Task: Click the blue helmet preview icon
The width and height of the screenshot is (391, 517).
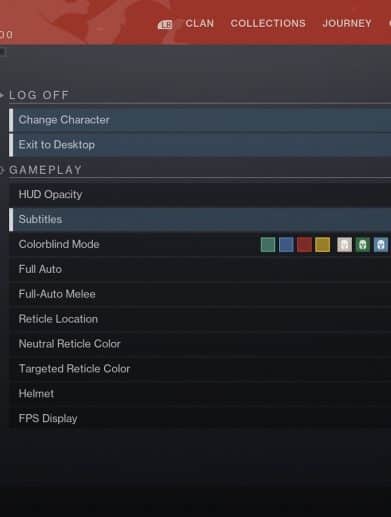Action: coord(381,245)
